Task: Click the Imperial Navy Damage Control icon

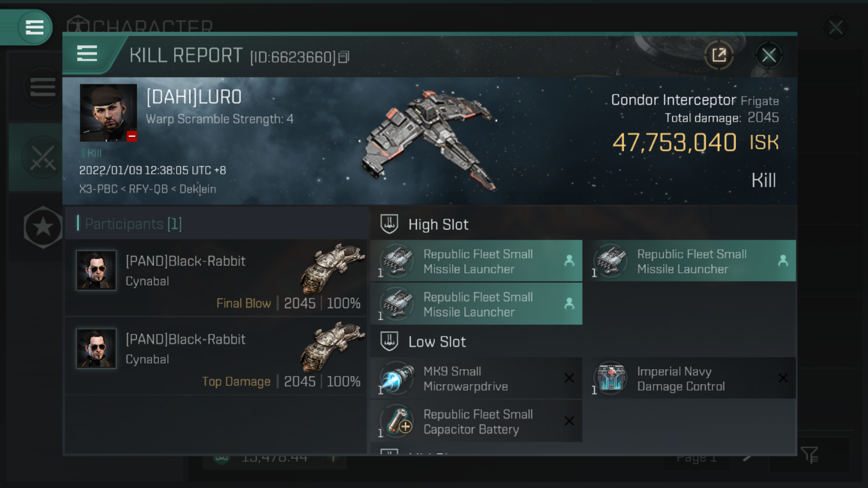Action: (612, 378)
